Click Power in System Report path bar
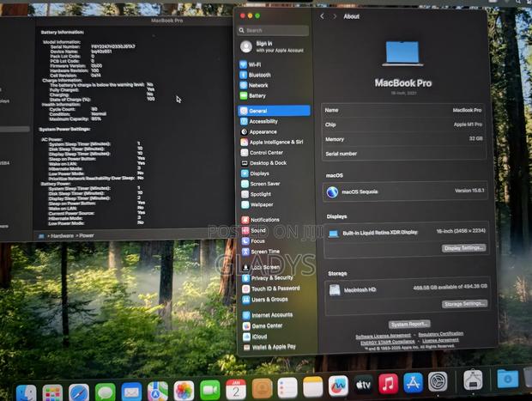 [87, 235]
